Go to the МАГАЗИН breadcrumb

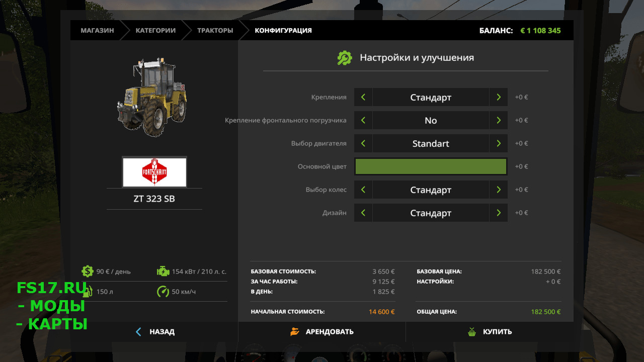[97, 30]
